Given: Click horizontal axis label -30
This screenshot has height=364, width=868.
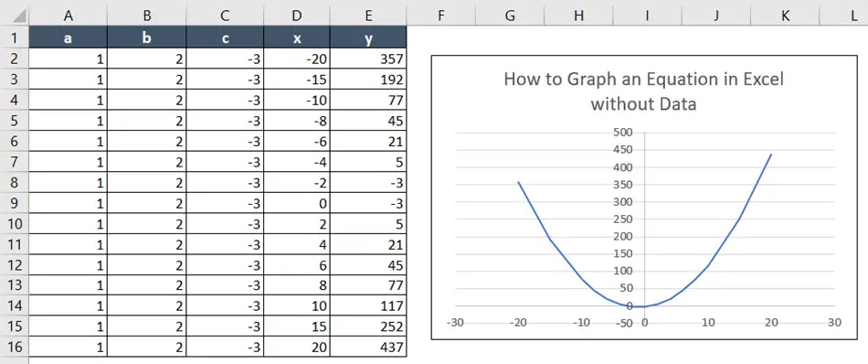Looking at the screenshot, I should point(454,323).
